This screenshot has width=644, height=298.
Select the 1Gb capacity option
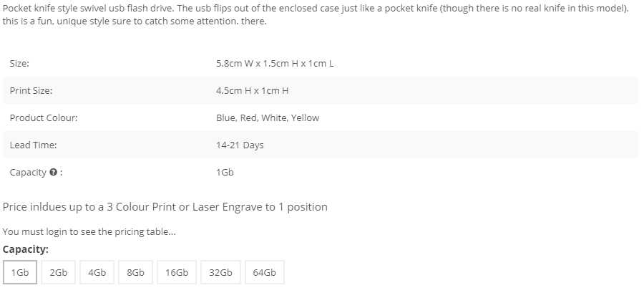coord(20,272)
